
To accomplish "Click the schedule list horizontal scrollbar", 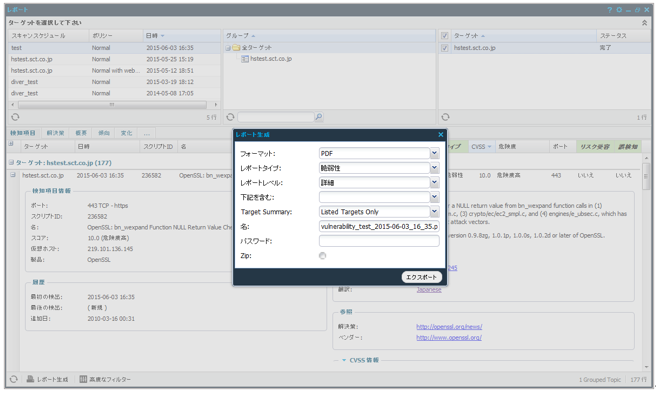I will pos(112,105).
